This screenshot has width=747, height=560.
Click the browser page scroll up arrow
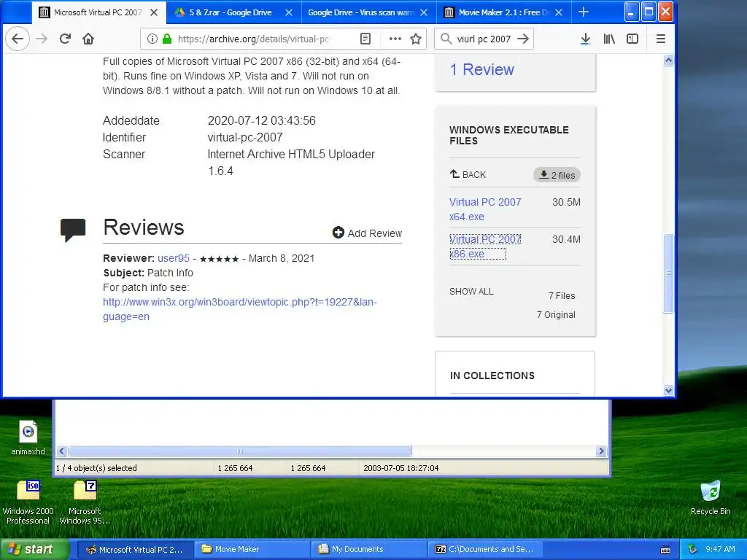pos(668,61)
